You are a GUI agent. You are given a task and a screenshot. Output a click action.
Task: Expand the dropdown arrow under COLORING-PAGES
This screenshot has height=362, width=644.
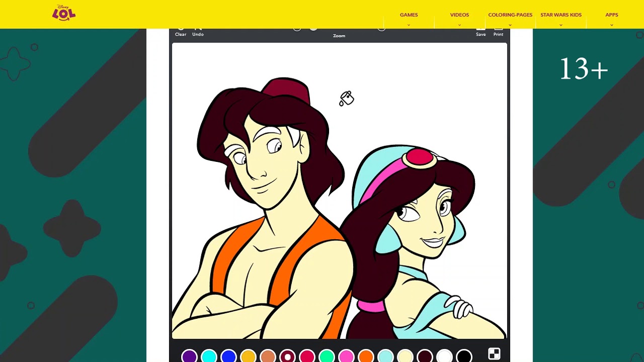(x=510, y=25)
